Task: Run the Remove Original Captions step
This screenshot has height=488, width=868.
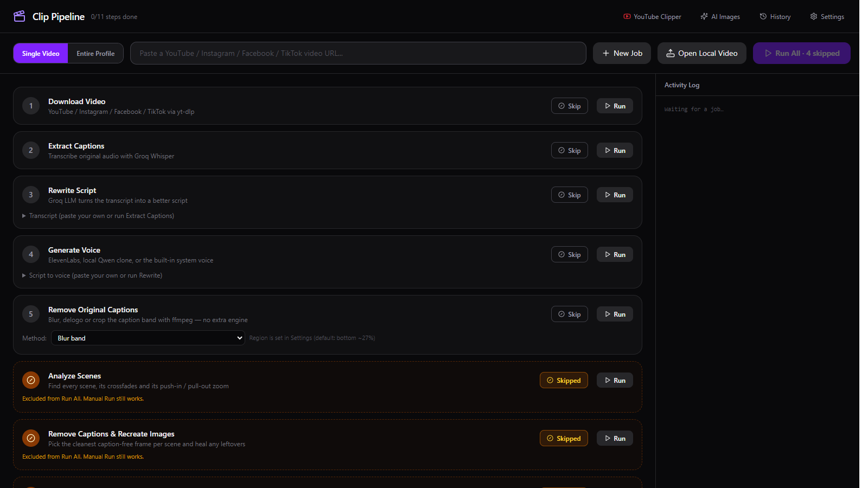Action: click(x=615, y=314)
